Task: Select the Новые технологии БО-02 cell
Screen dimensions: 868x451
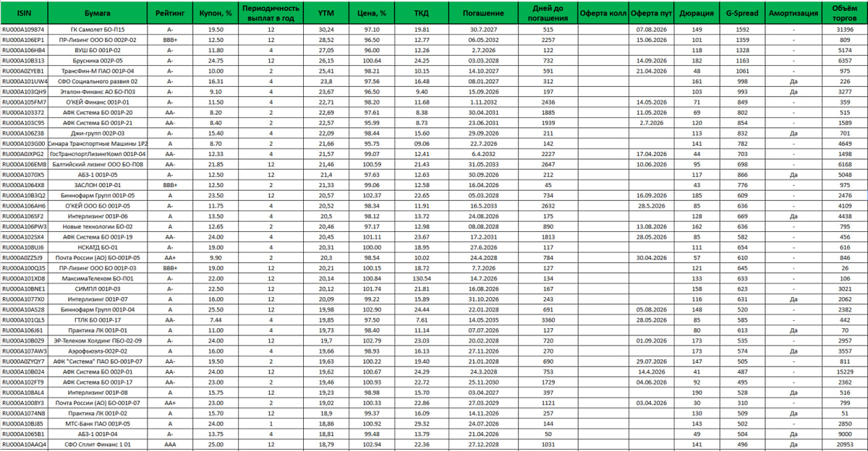Action: pos(98,228)
